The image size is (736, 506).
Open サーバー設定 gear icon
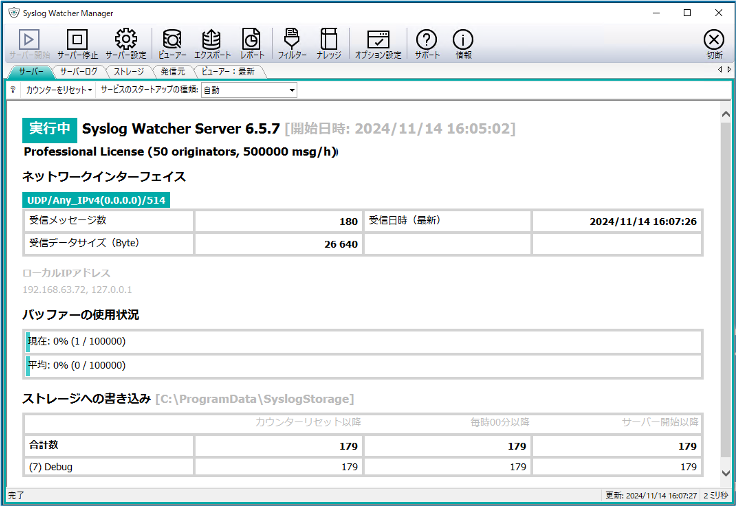pos(126,39)
